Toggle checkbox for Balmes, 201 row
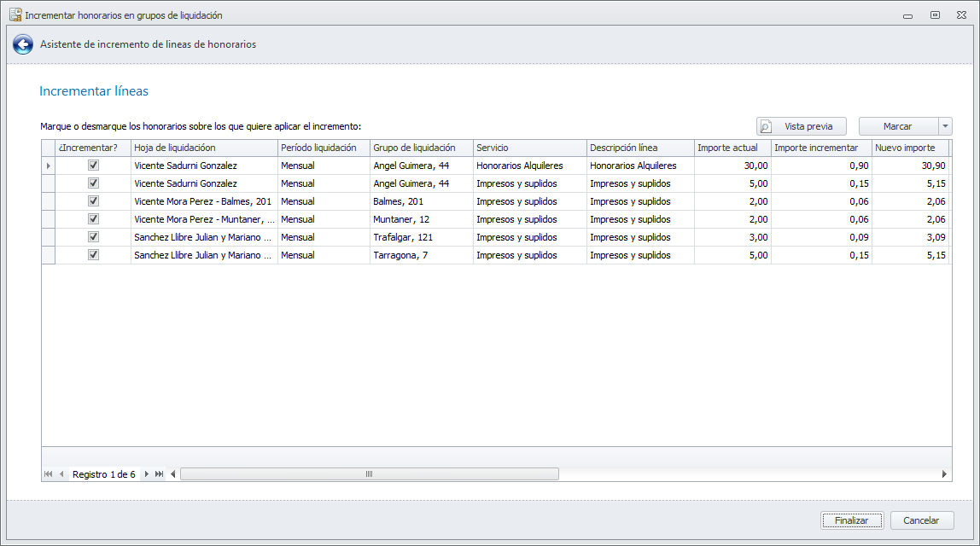Viewport: 980px width, 546px height. coord(93,201)
